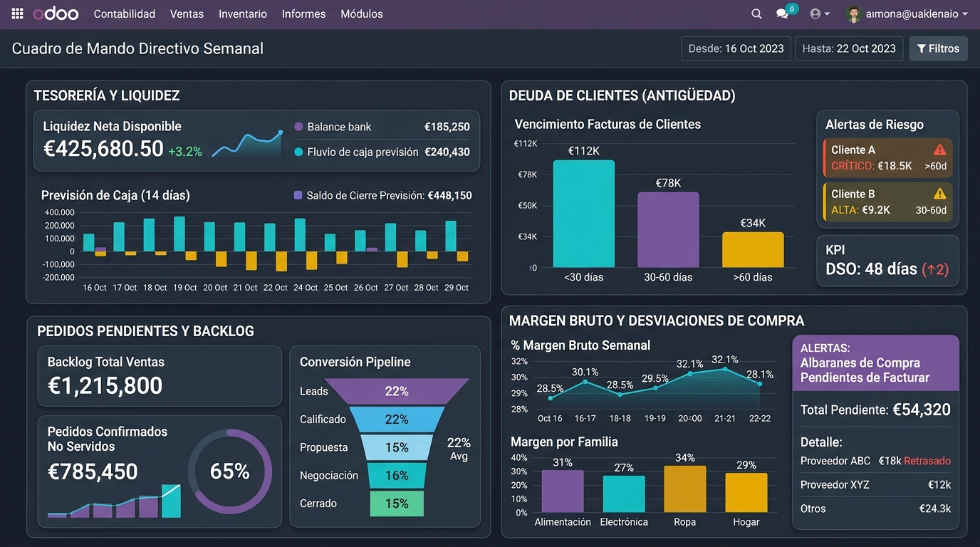The width and height of the screenshot is (980, 547).
Task: Click the Odoo logo
Action: (x=56, y=14)
